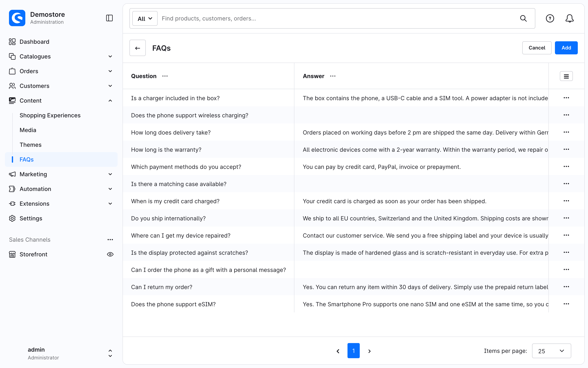
Task: Open the notifications bell
Action: point(570,18)
